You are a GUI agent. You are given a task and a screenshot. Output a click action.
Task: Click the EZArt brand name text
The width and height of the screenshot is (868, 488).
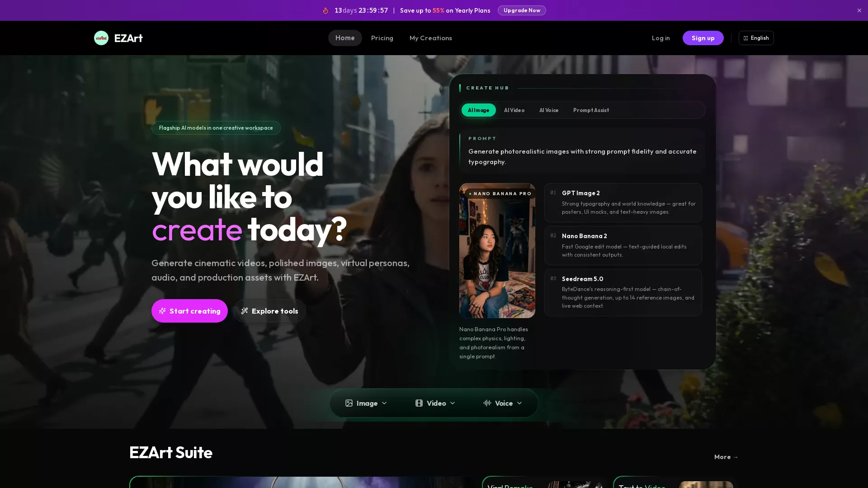(x=128, y=38)
